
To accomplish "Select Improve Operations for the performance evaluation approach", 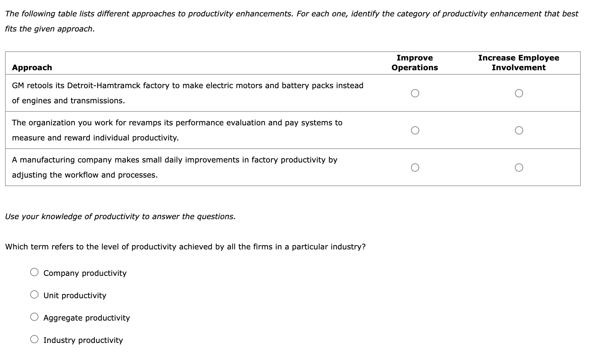I will click(415, 130).
